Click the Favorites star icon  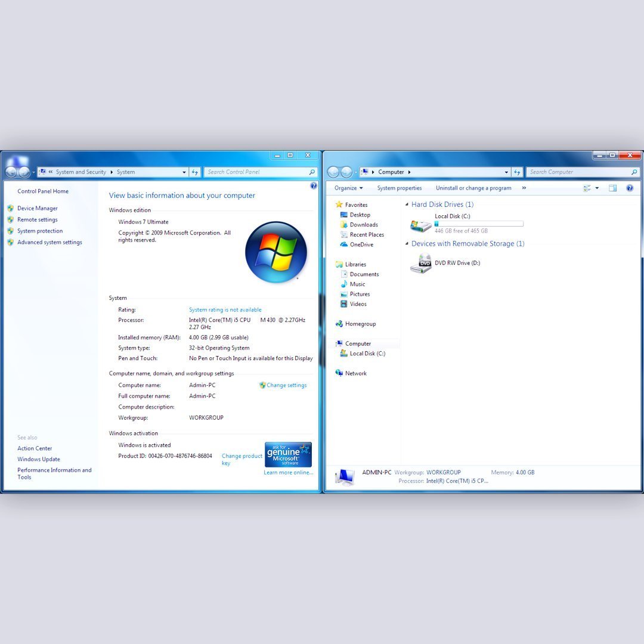[x=339, y=205]
